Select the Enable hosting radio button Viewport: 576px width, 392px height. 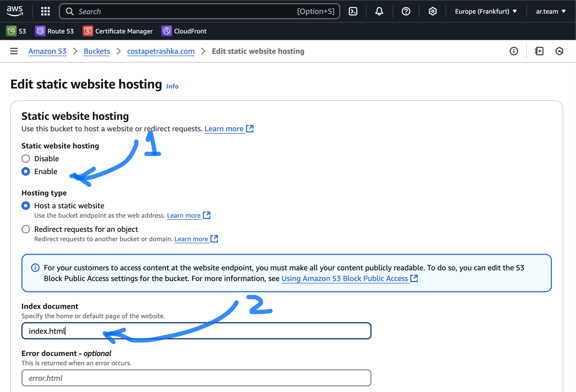tap(26, 171)
